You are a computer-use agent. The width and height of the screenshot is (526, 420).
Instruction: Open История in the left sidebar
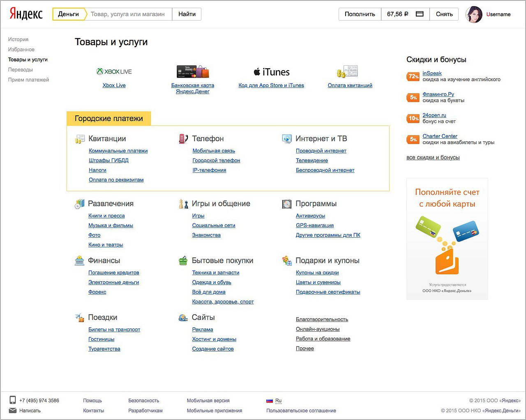[x=18, y=39]
